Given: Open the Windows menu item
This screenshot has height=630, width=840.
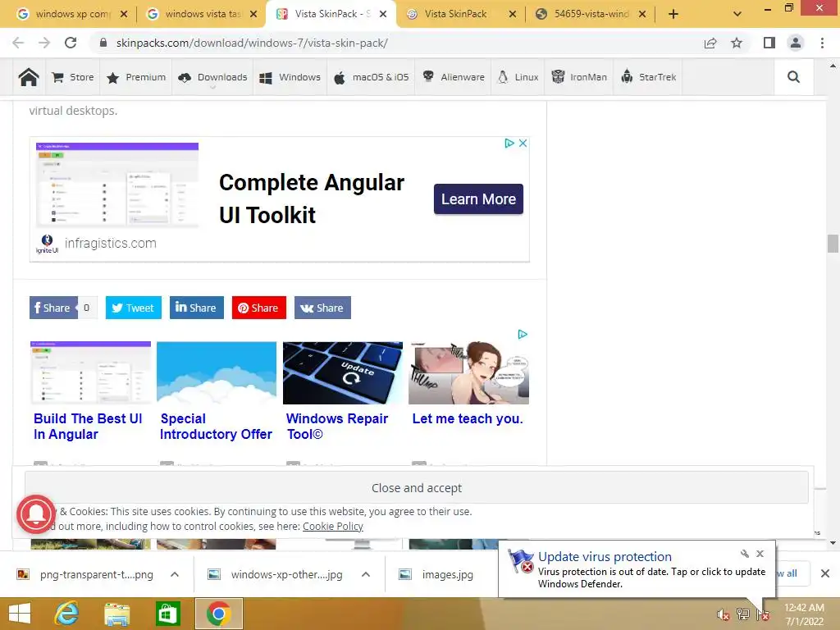Looking at the screenshot, I should pyautogui.click(x=290, y=77).
